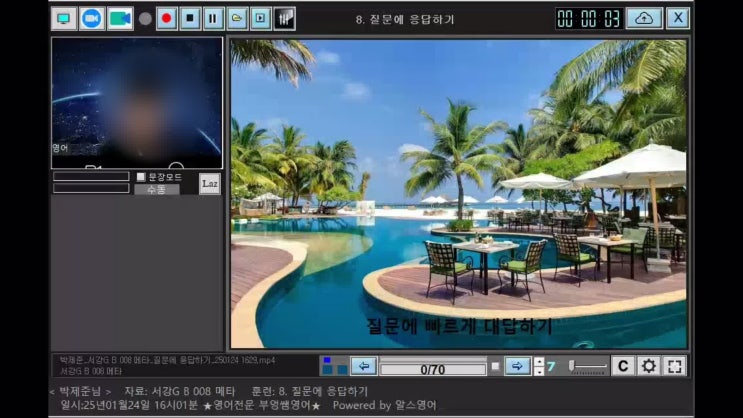743x418 pixels.
Task: Pause using the pause button
Action: click(x=213, y=18)
